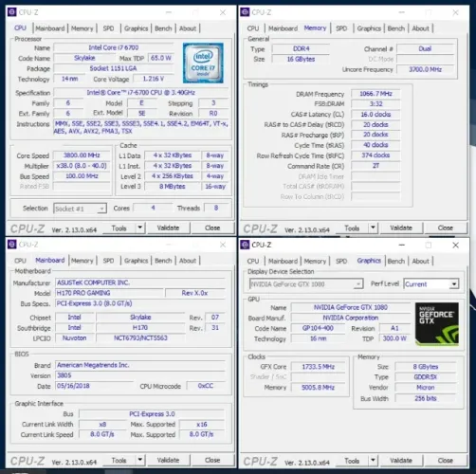Click the Level 3 cache value 8 MBytes
Screen dimensions: 476x474
coord(173,187)
